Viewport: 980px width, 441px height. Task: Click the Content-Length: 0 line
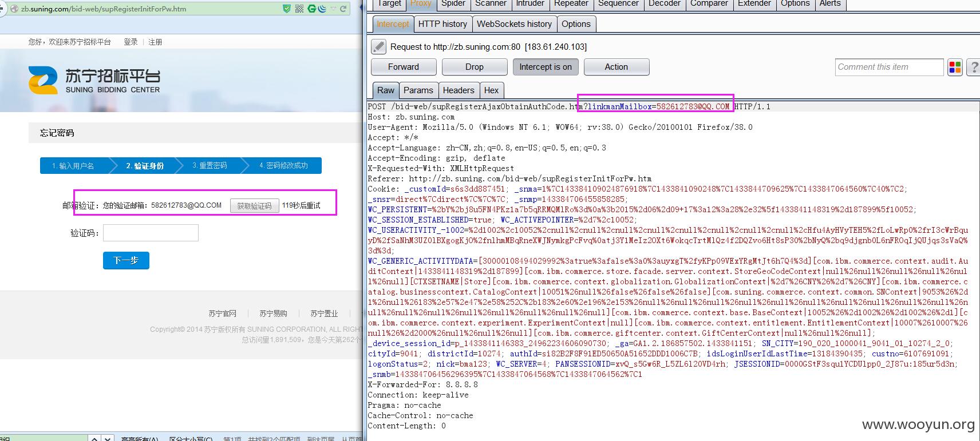(406, 426)
